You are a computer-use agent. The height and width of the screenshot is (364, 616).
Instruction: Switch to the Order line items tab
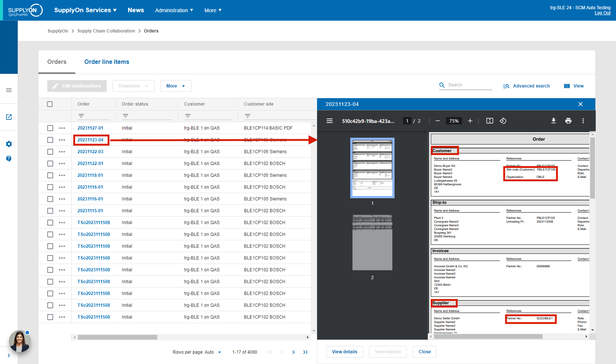107,62
